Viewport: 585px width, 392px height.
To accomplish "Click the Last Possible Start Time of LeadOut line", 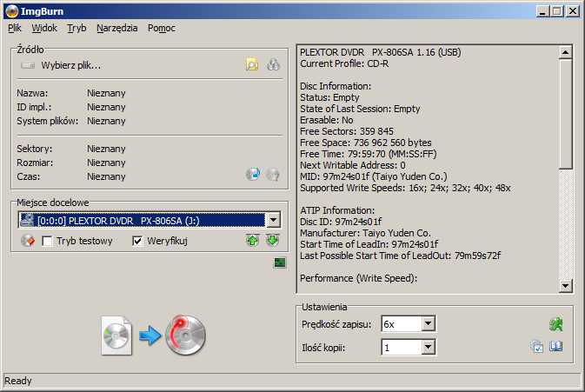I will point(401,256).
